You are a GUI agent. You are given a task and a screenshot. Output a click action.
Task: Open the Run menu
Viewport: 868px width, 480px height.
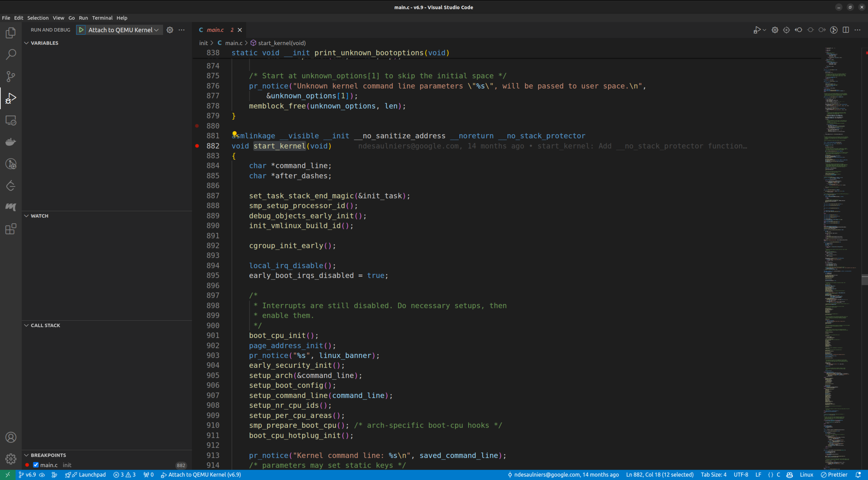pos(83,18)
